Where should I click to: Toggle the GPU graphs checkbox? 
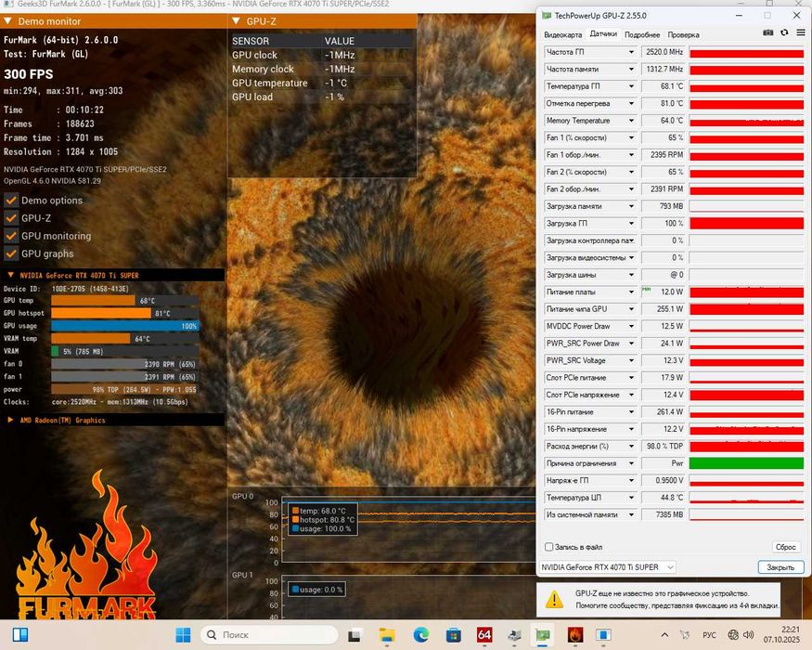click(11, 253)
